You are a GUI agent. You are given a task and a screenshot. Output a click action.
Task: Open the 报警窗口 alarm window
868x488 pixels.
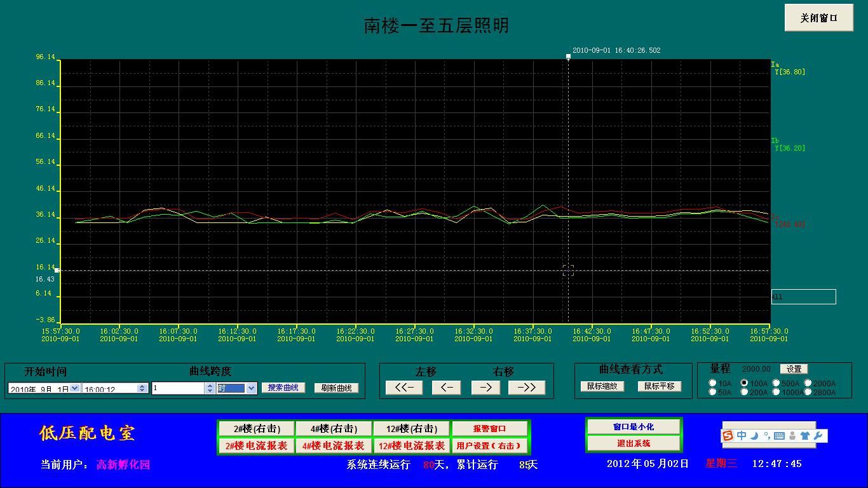point(489,429)
